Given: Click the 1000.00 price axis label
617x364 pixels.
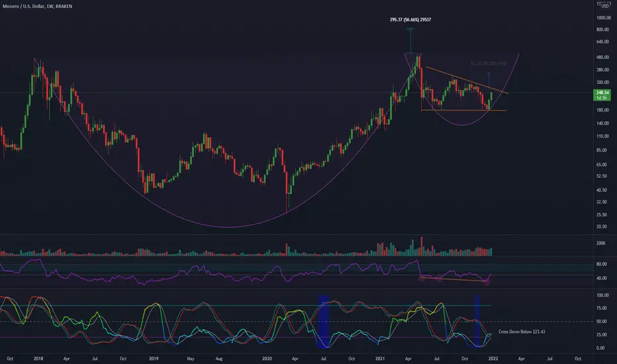Looking at the screenshot, I should pyautogui.click(x=602, y=18).
